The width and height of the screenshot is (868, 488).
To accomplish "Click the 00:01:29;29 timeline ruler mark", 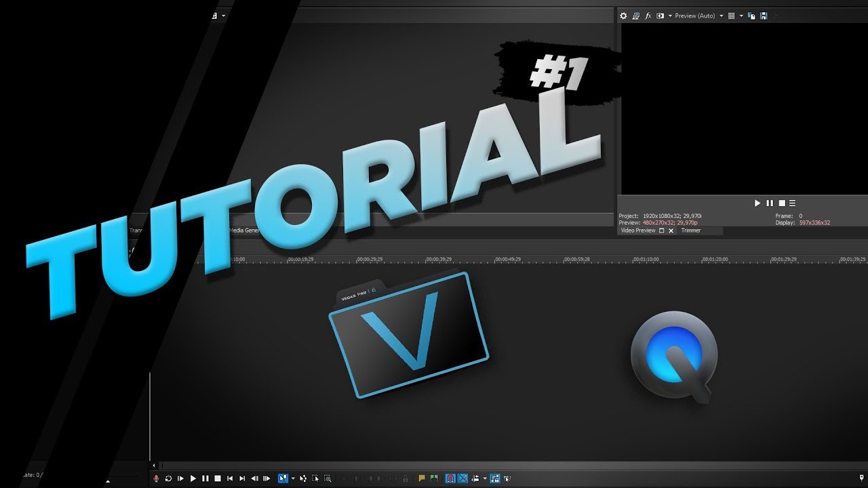I will pos(784,259).
